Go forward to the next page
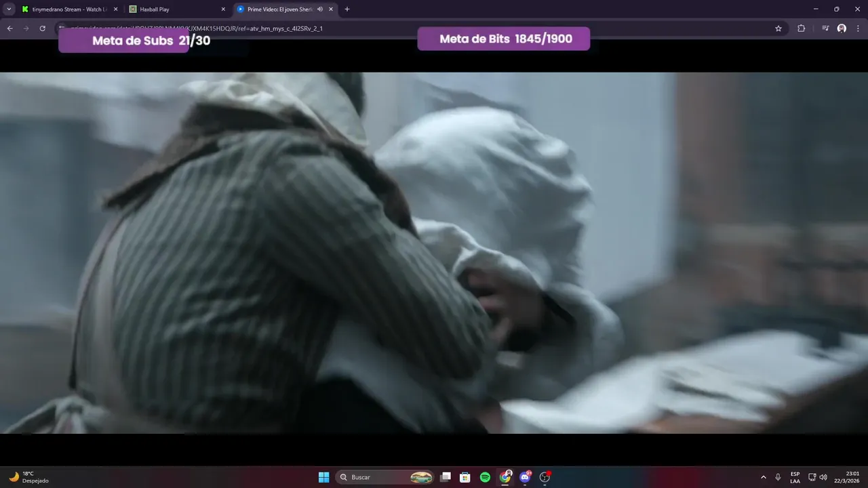This screenshot has height=488, width=868. point(26,28)
